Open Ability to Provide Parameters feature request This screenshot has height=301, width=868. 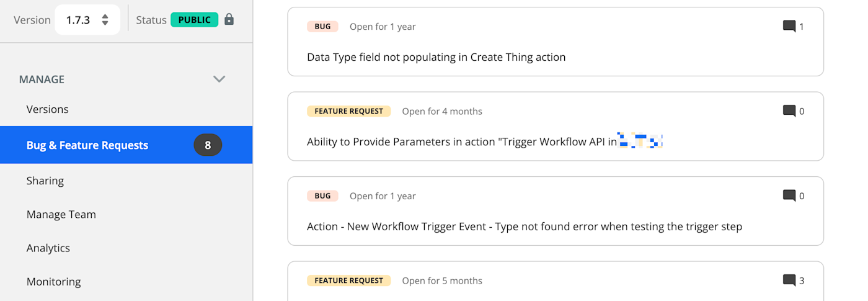[x=462, y=142]
